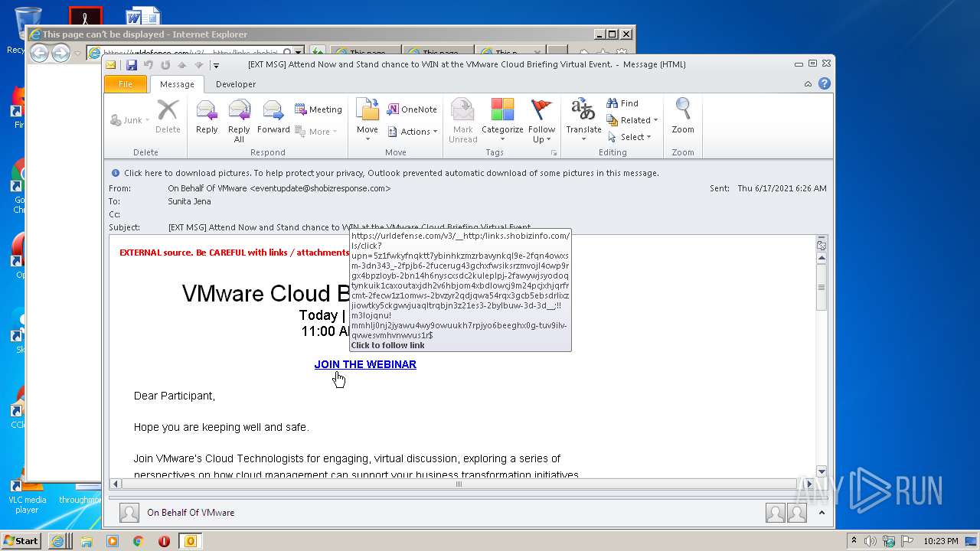The image size is (980, 551).
Task: Click Undo in quick access toolbar
Action: tap(149, 65)
